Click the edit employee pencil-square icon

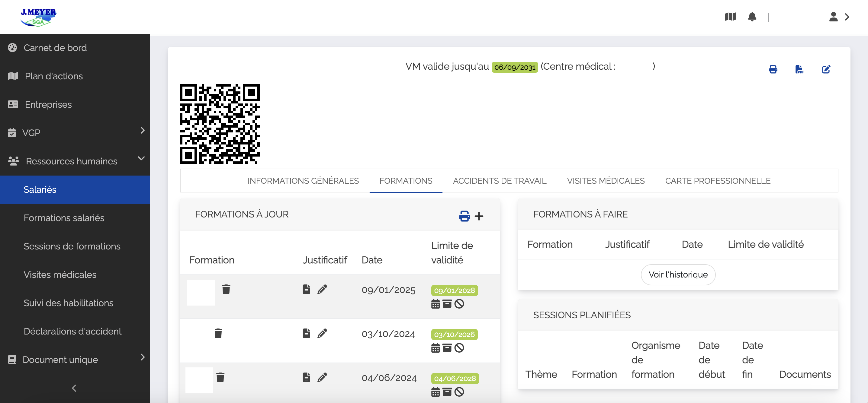[826, 69]
